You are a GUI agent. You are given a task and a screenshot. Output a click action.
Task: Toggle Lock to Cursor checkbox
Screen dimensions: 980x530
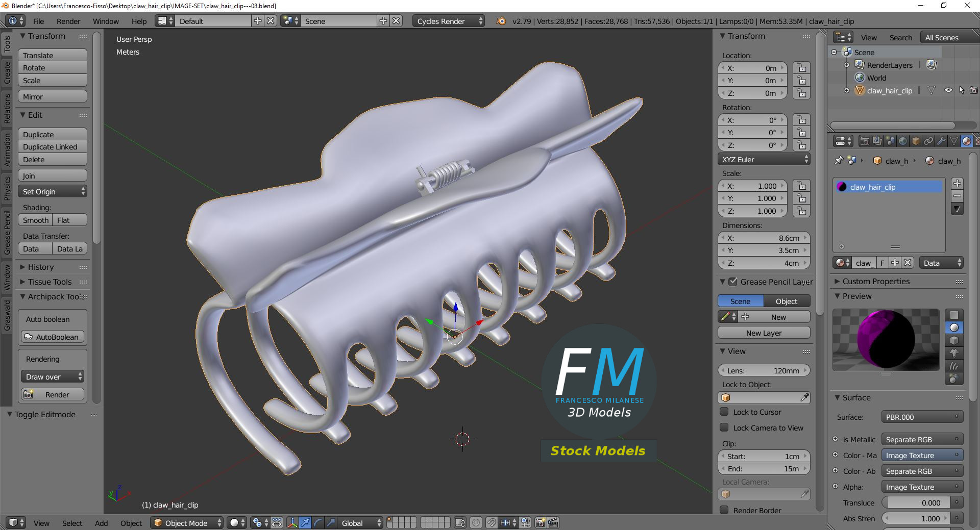[724, 412]
